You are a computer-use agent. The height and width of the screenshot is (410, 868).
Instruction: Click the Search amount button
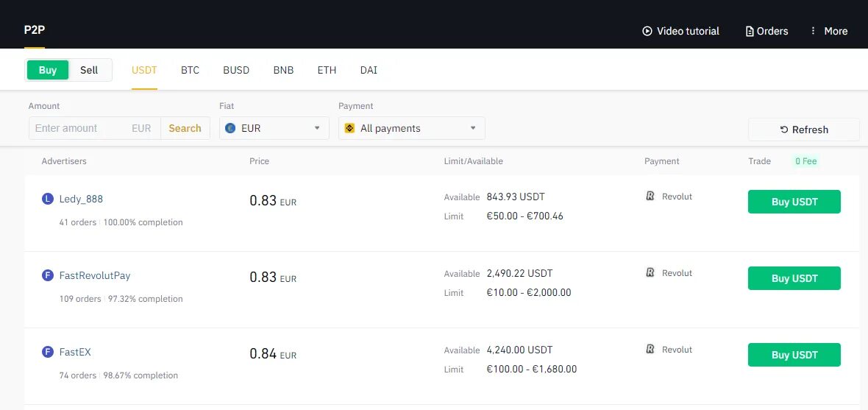pyautogui.click(x=185, y=128)
